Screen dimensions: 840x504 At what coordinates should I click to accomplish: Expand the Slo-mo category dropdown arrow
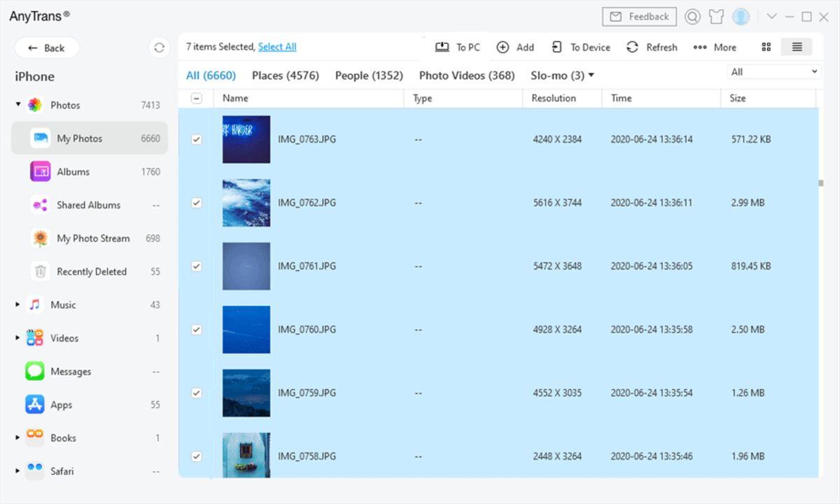click(x=591, y=76)
